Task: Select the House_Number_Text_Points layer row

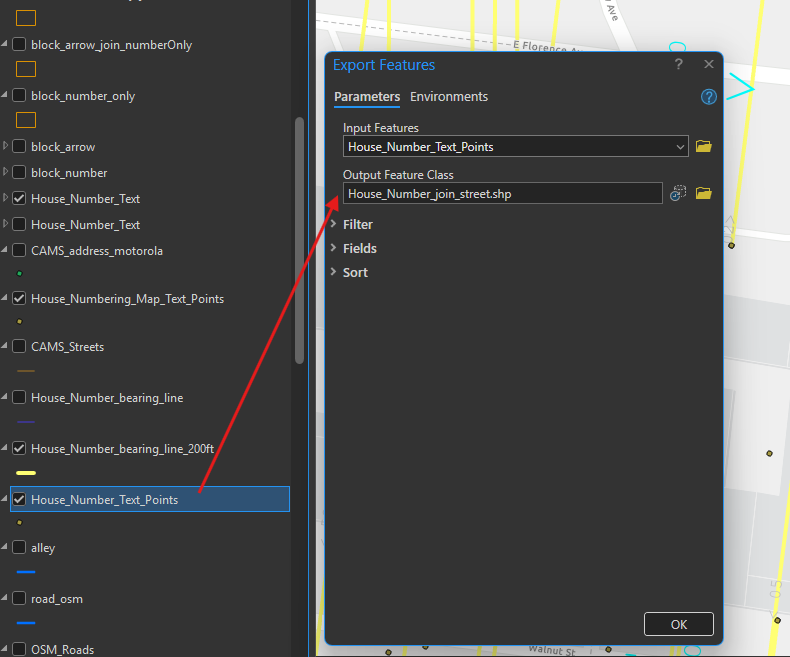Action: click(x=150, y=499)
